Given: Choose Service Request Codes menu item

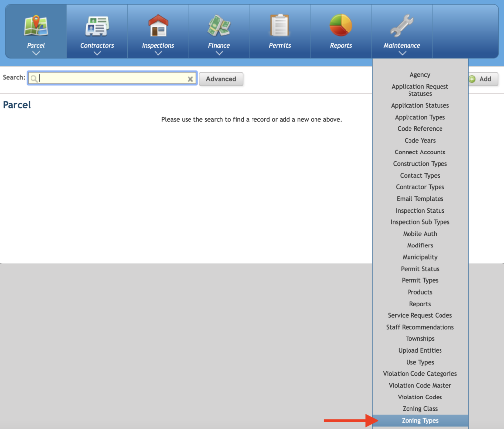Looking at the screenshot, I should [420, 315].
